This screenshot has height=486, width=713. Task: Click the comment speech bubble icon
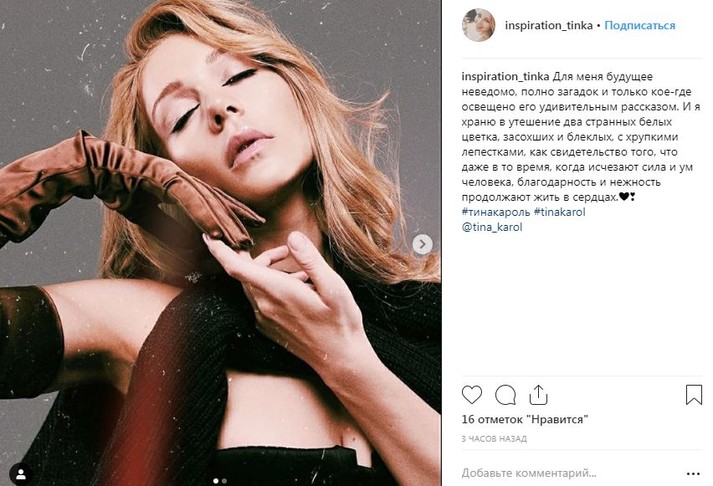point(505,395)
